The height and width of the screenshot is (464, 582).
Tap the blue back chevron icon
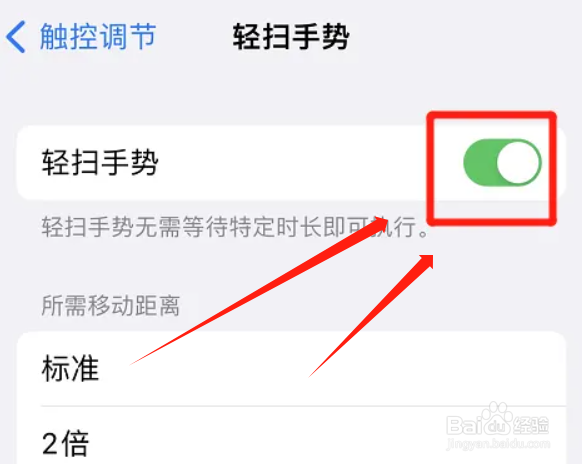(16, 36)
